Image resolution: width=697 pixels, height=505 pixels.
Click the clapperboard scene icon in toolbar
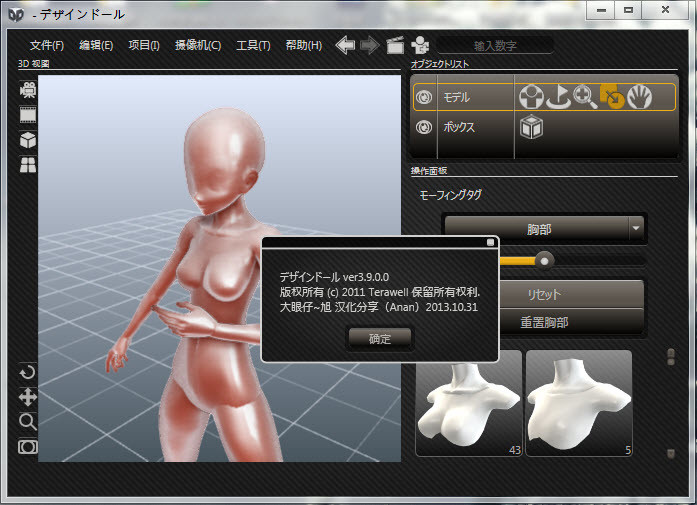click(x=395, y=45)
